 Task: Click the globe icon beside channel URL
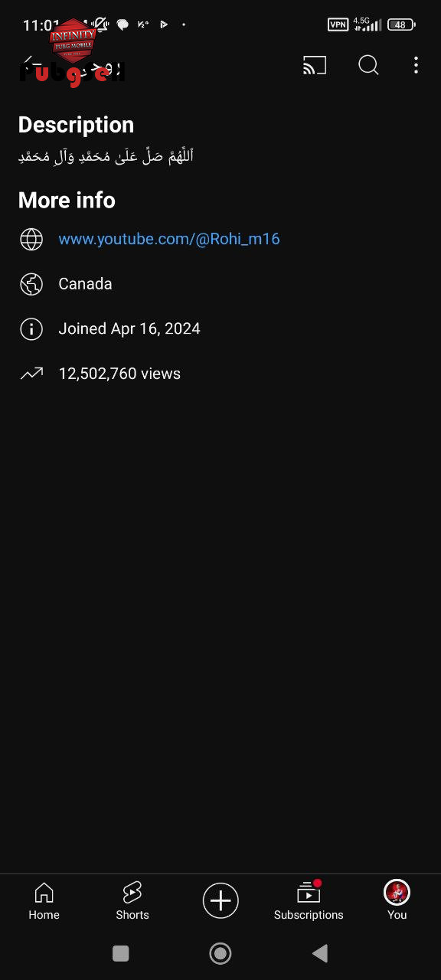(31, 239)
